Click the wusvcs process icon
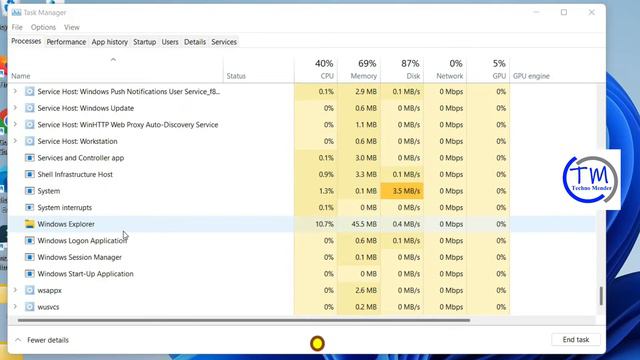Viewport: 640px width, 360px height. tap(29, 307)
